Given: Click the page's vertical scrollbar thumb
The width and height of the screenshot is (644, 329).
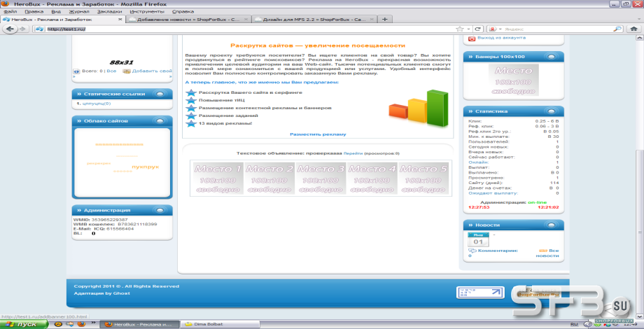Looking at the screenshot, I should pyautogui.click(x=640, y=227).
